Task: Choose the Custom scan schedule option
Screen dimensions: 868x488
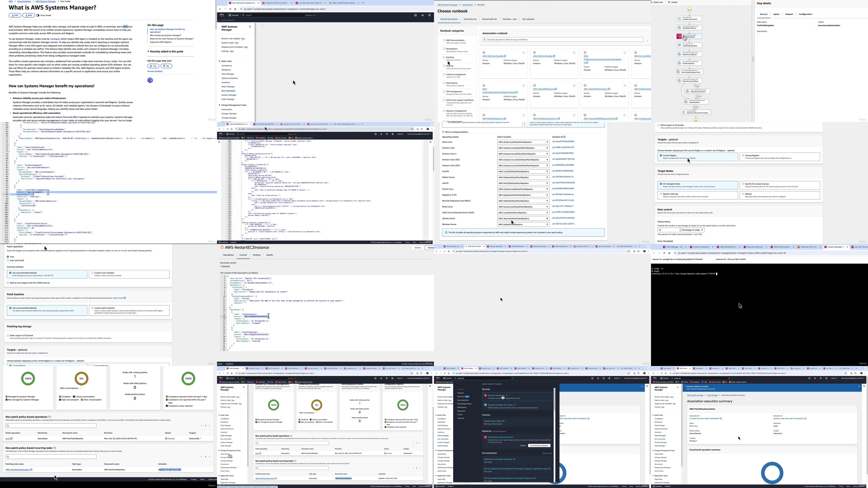Action: coord(129,274)
